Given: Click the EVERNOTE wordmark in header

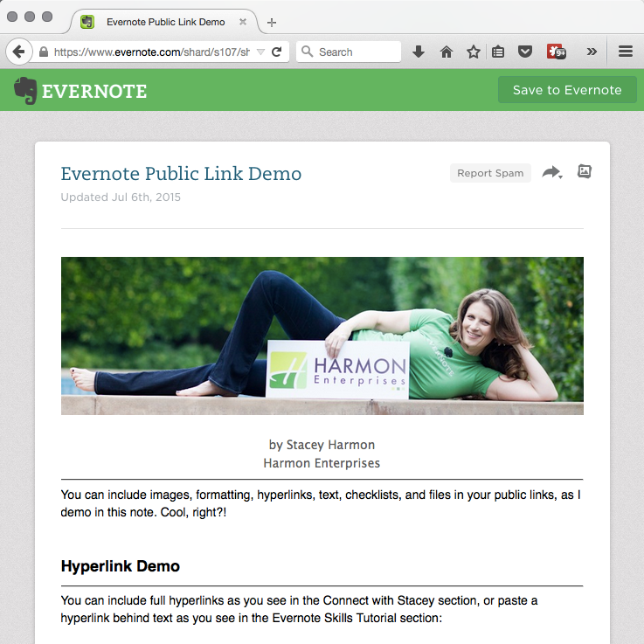Looking at the screenshot, I should pos(94,91).
